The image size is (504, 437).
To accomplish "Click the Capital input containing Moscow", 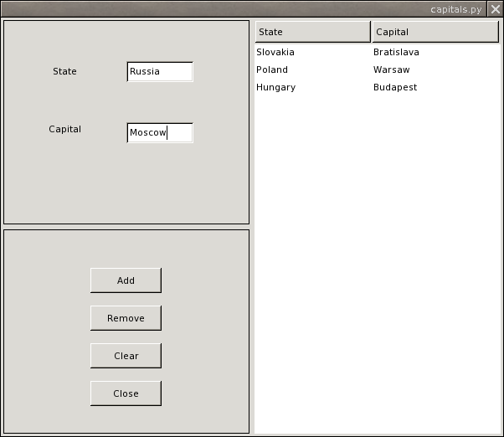I will (x=159, y=132).
